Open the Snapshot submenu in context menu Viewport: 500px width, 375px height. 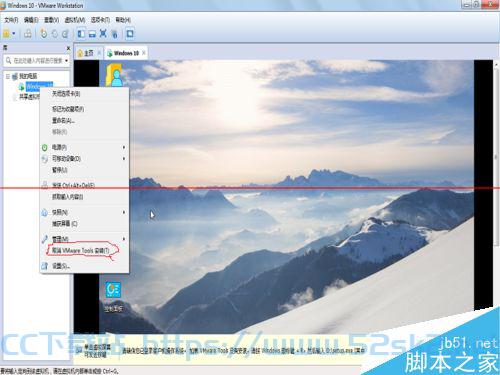coord(84,212)
